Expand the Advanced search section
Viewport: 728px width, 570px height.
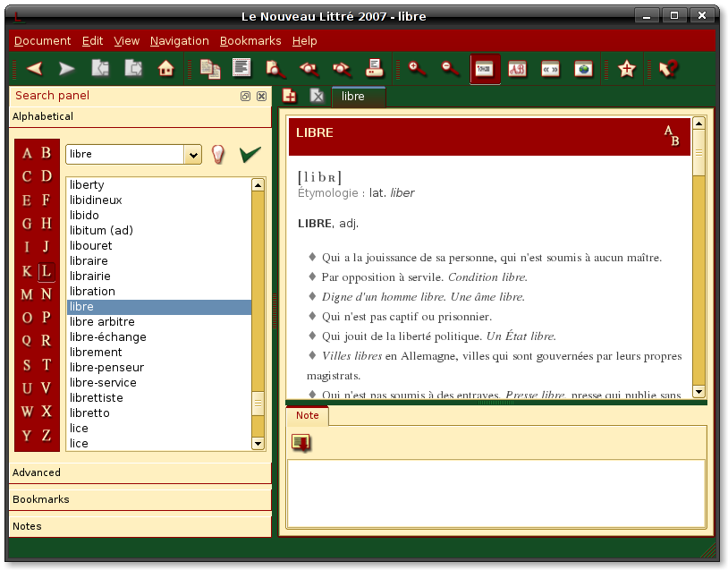pyautogui.click(x=140, y=472)
